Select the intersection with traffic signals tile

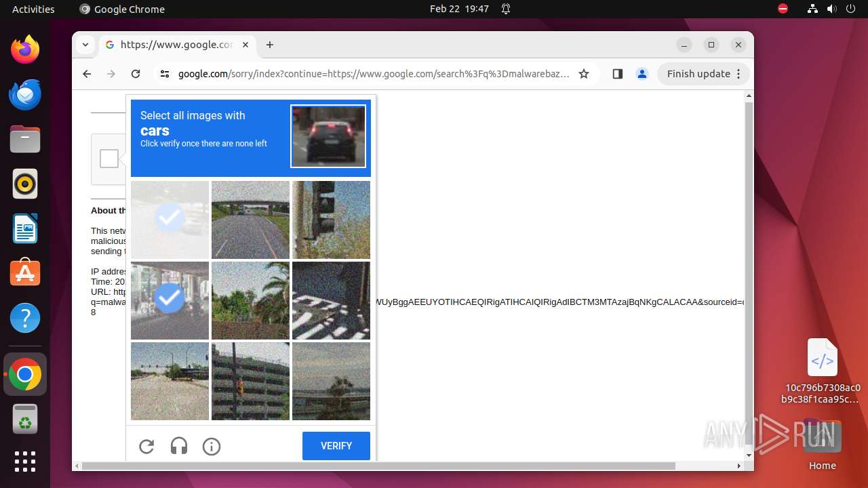click(x=170, y=381)
